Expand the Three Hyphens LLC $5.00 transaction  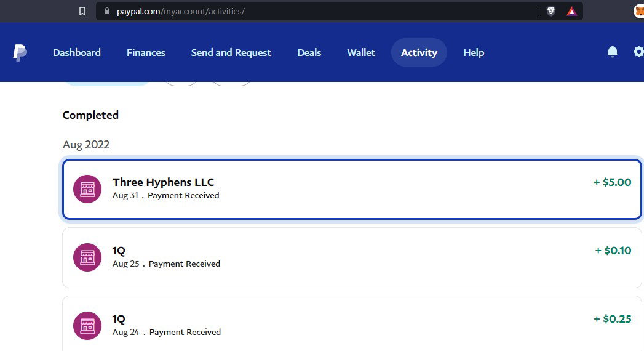[352, 189]
